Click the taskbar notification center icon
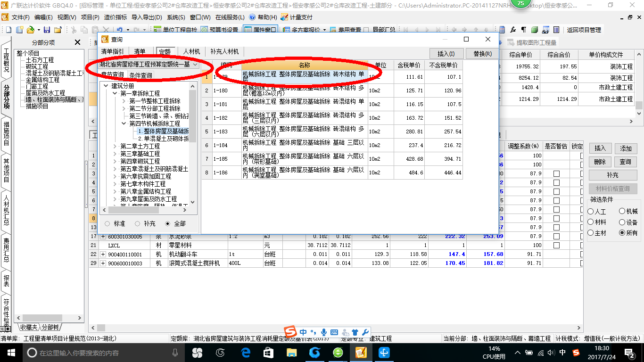 (630, 353)
